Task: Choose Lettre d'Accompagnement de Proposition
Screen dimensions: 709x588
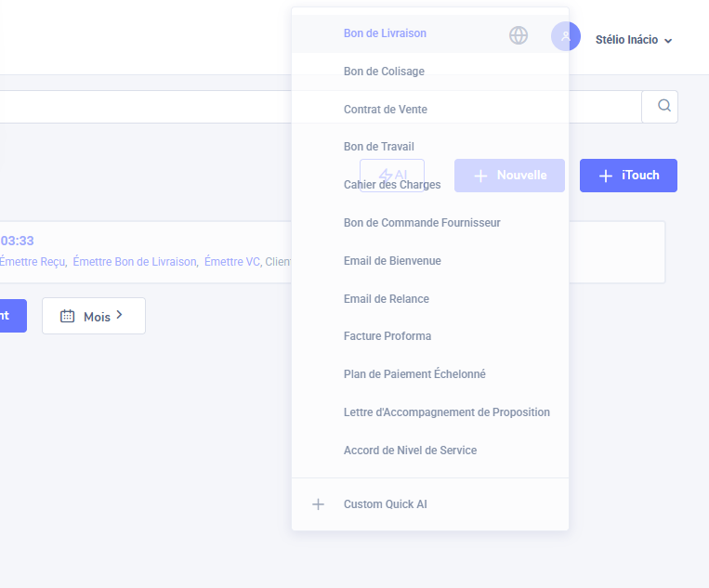Action: point(429,412)
